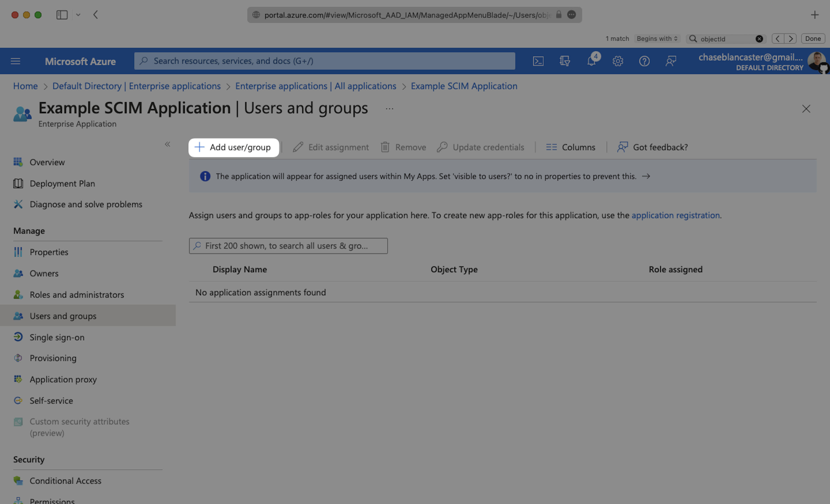
Task: Open the Directories and subscriptions filter icon
Action: point(565,61)
